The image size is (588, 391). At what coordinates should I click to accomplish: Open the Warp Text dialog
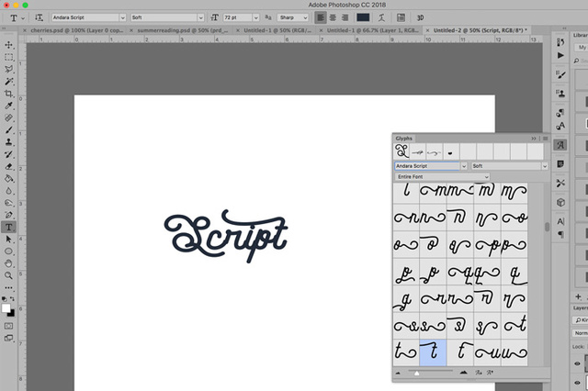(382, 17)
